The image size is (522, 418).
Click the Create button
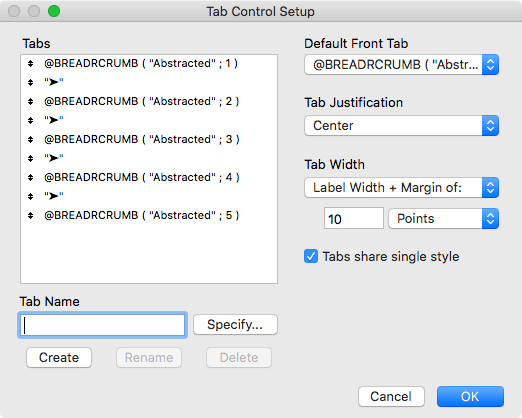[x=59, y=358]
